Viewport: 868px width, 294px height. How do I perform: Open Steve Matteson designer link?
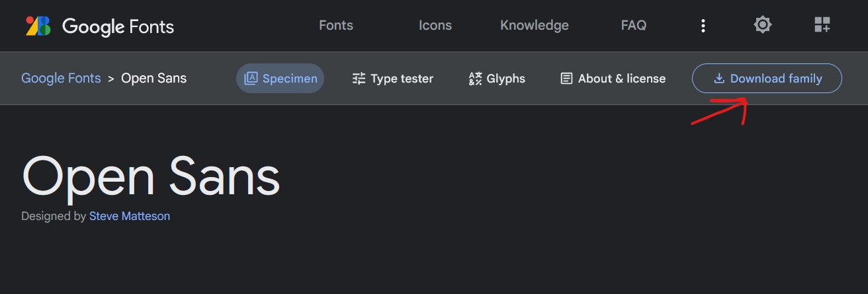tap(130, 216)
